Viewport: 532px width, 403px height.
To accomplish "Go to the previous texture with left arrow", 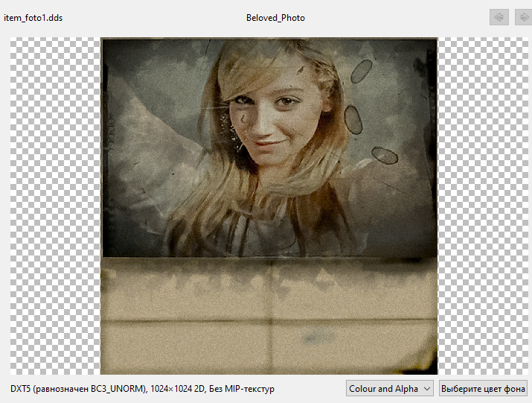I will [x=499, y=17].
